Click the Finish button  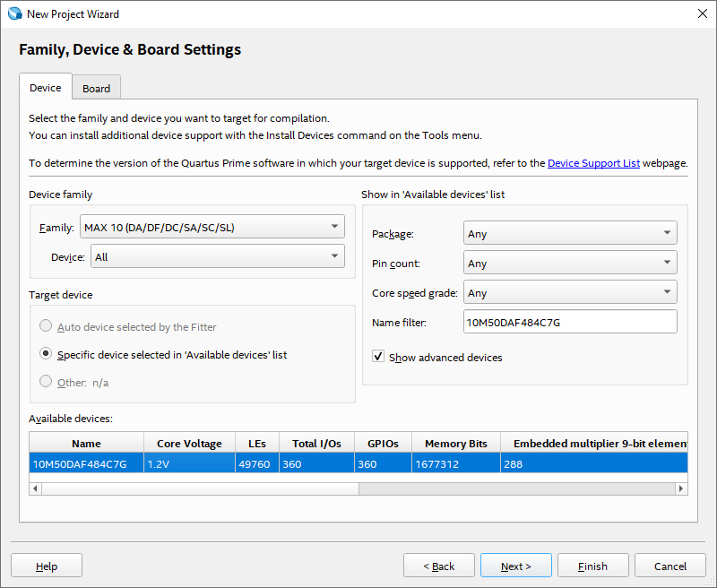[x=592, y=566]
